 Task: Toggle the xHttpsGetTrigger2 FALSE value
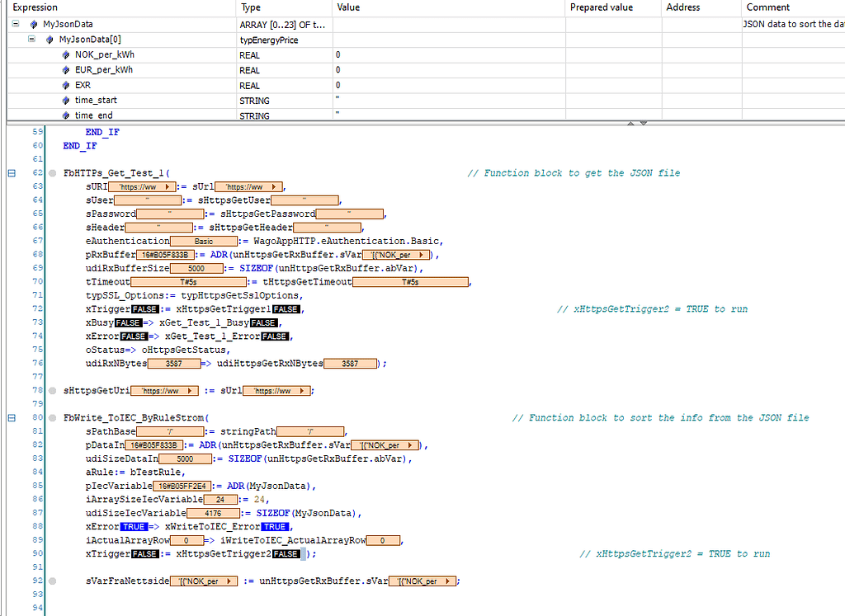pos(285,553)
